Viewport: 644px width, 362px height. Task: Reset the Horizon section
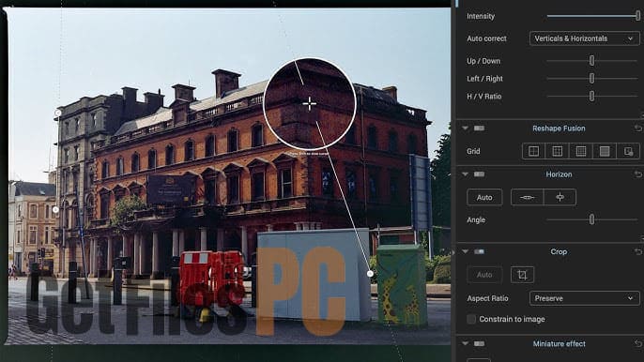[x=637, y=174]
